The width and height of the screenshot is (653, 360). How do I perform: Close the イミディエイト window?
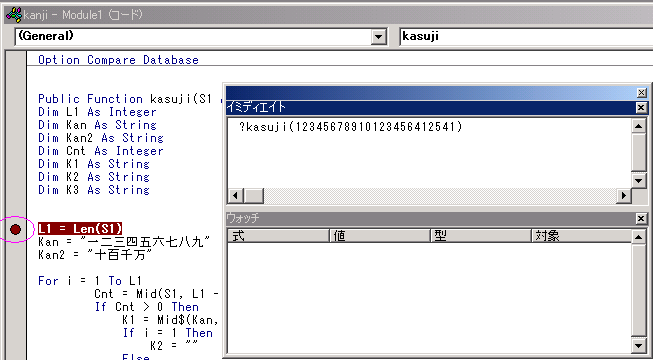(x=641, y=108)
